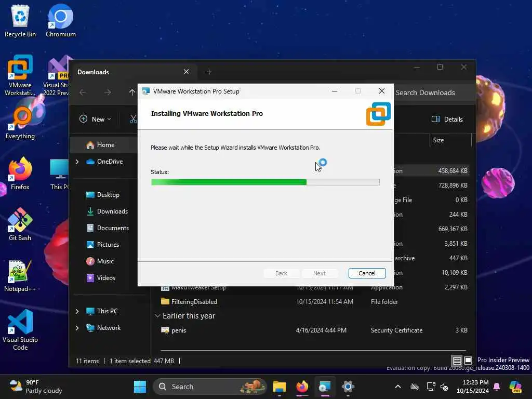Viewport: 532px width, 399px height.
Task: Select the 669,367 KB file row
Action: 432,229
